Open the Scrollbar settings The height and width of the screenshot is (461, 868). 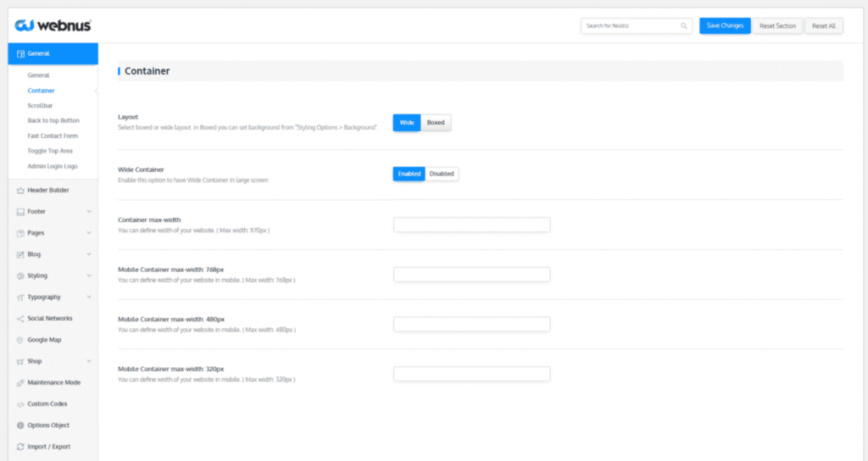point(40,106)
